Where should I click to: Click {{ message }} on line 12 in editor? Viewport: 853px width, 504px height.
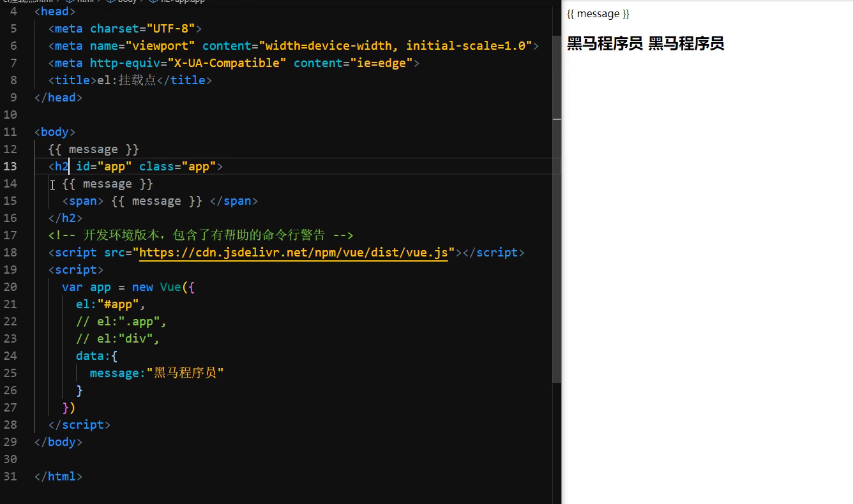coord(93,149)
